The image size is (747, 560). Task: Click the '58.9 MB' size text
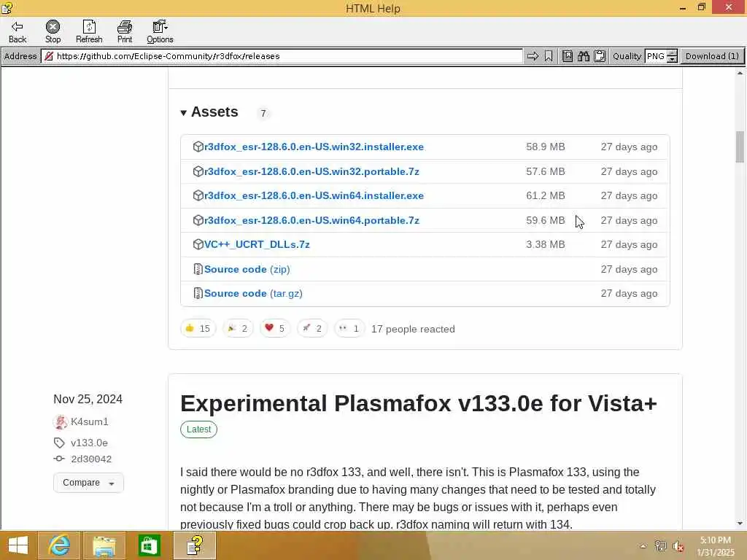coord(546,147)
